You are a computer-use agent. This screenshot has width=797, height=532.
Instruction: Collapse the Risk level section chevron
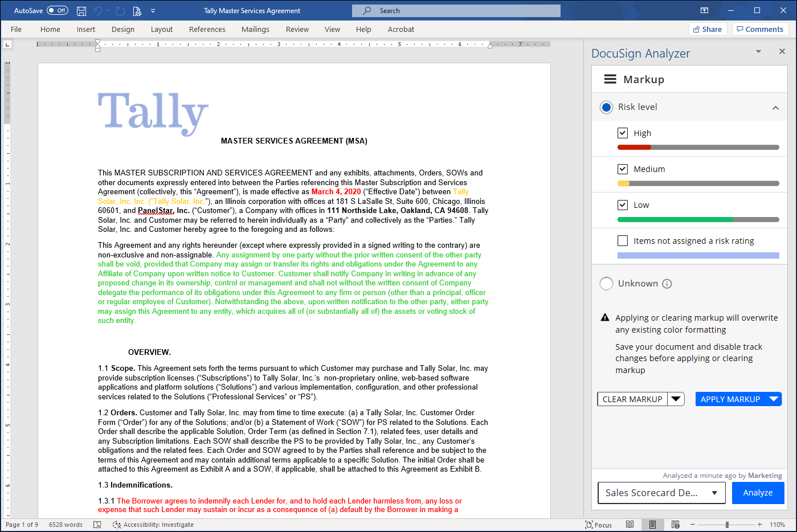click(x=775, y=108)
